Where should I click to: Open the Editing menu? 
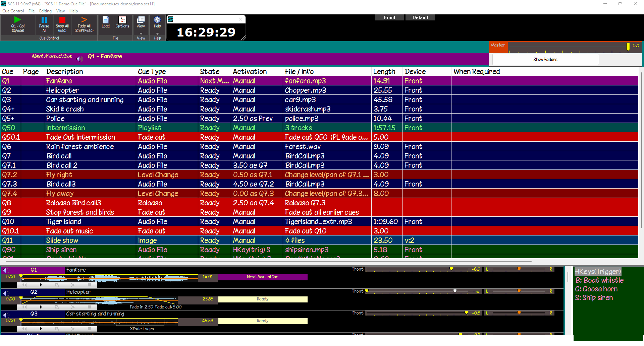[x=45, y=11]
